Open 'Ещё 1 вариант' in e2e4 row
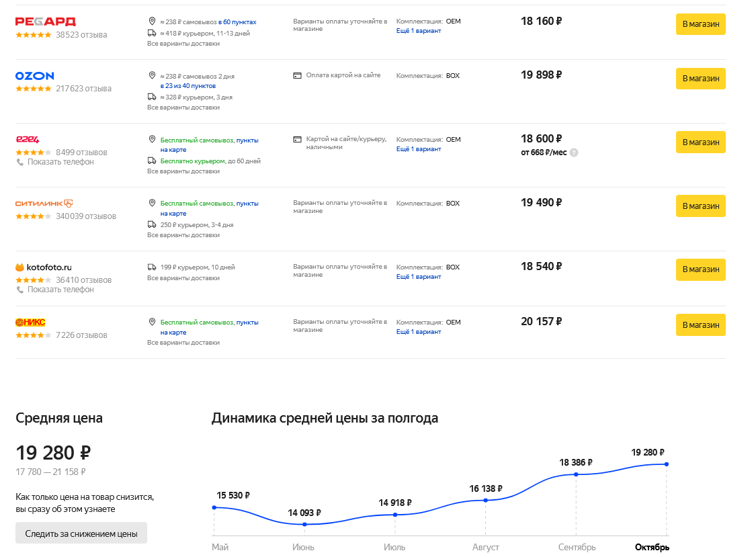Image resolution: width=756 pixels, height=557 pixels. coord(419,149)
